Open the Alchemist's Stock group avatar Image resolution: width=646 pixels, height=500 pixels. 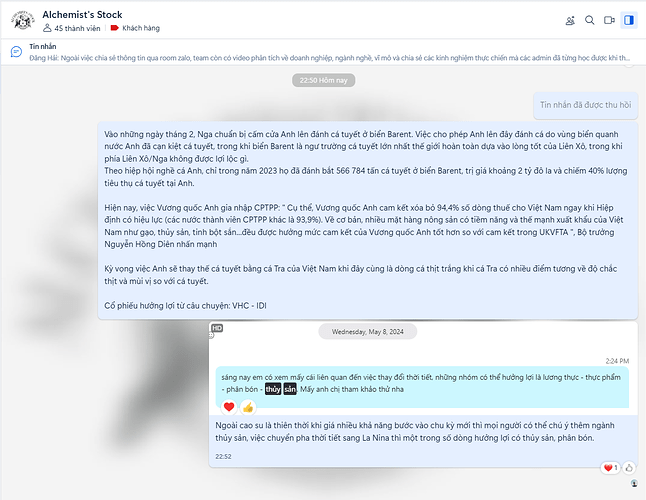click(23, 20)
